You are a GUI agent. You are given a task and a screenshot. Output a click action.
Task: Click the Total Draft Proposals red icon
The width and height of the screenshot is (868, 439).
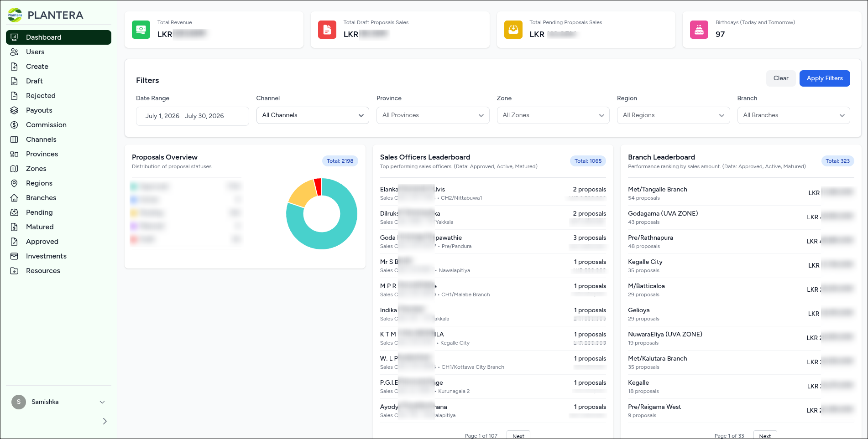click(x=327, y=30)
